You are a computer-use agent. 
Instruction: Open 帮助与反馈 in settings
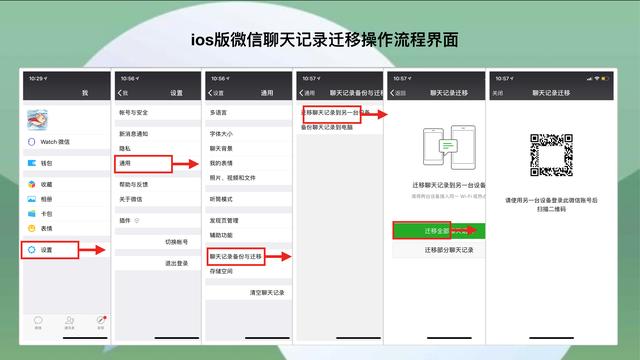tap(158, 184)
